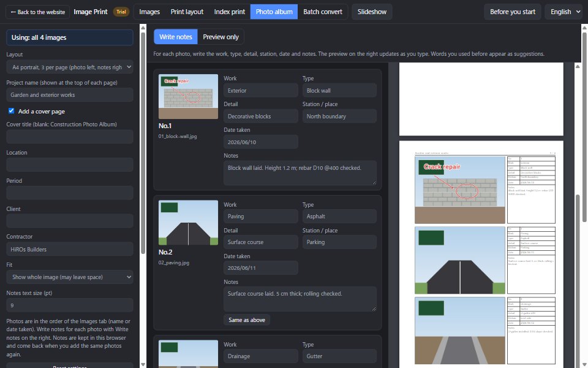588x368 pixels.
Task: Click the No.2 paving photo thumbnail
Action: tap(188, 223)
